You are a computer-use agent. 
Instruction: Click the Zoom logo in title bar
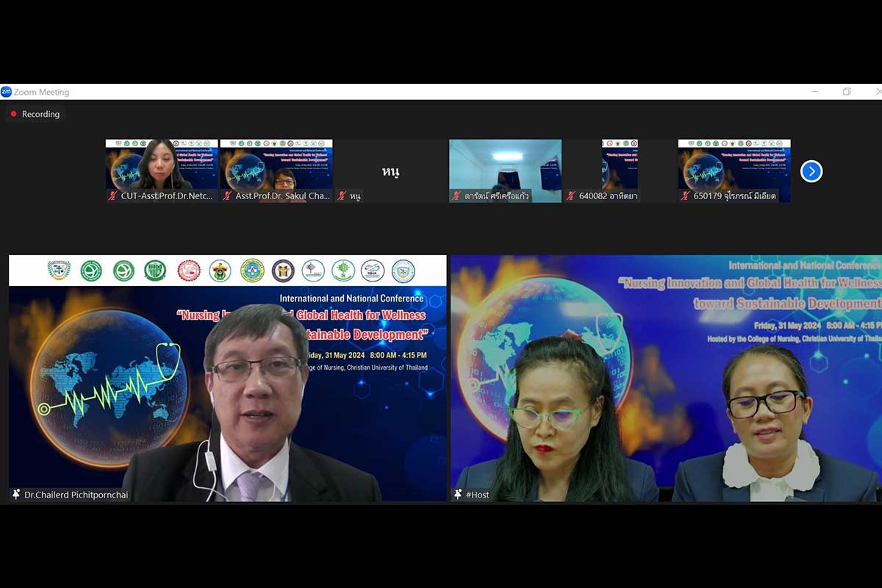tap(6, 92)
